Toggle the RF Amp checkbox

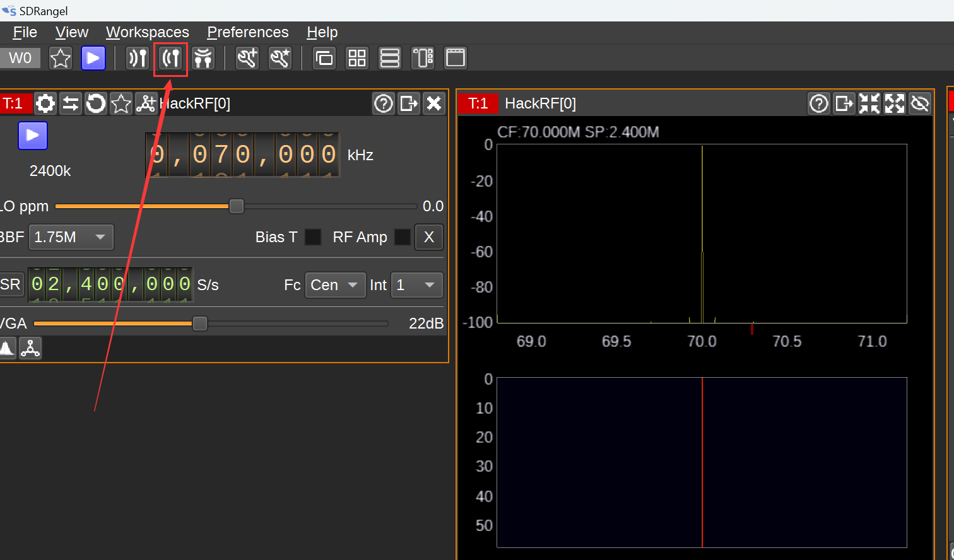(403, 237)
